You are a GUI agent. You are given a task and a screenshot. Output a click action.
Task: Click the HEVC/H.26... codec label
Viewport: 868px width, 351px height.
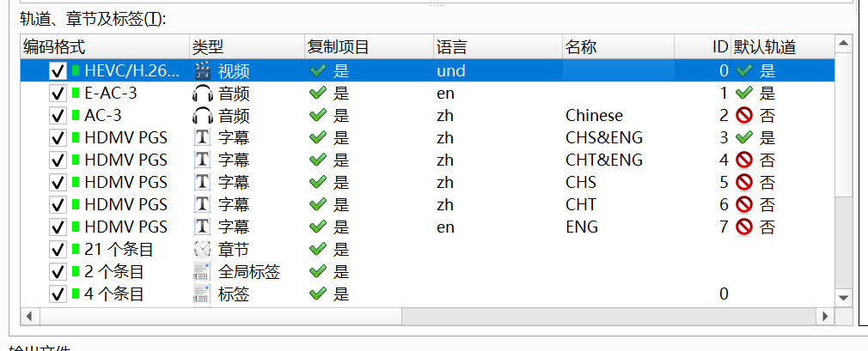tap(132, 70)
